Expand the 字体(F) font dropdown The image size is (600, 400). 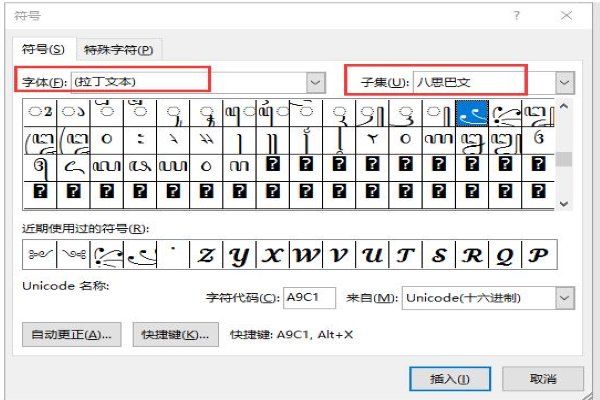pos(315,82)
